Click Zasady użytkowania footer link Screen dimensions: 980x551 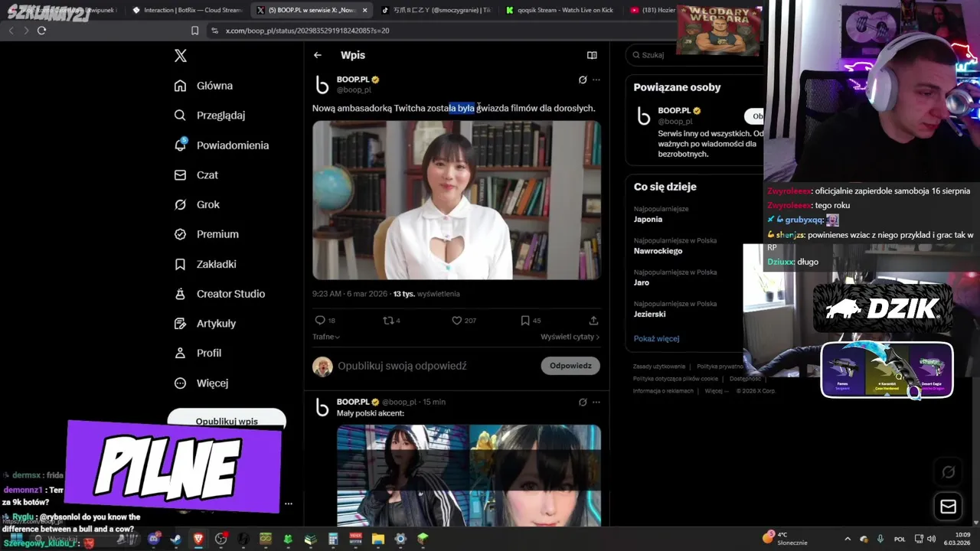[x=659, y=367]
